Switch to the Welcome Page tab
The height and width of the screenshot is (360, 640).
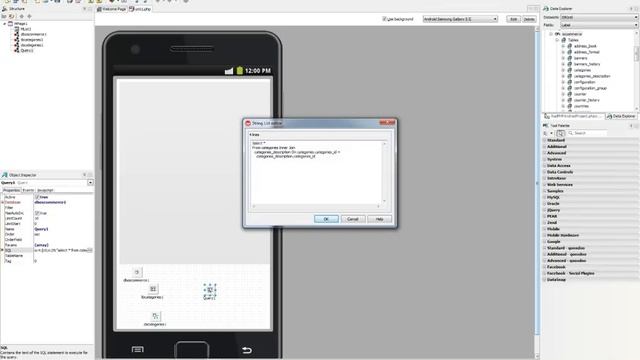112,9
